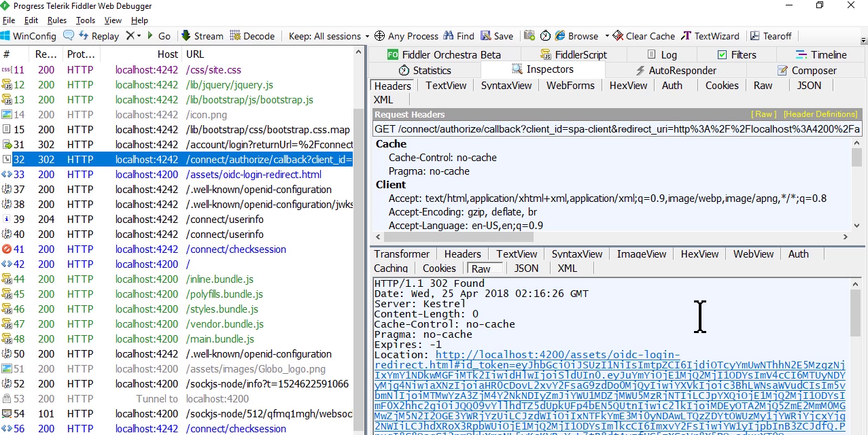The height and width of the screenshot is (435, 868).
Task: Open the Tools menu
Action: click(x=86, y=20)
